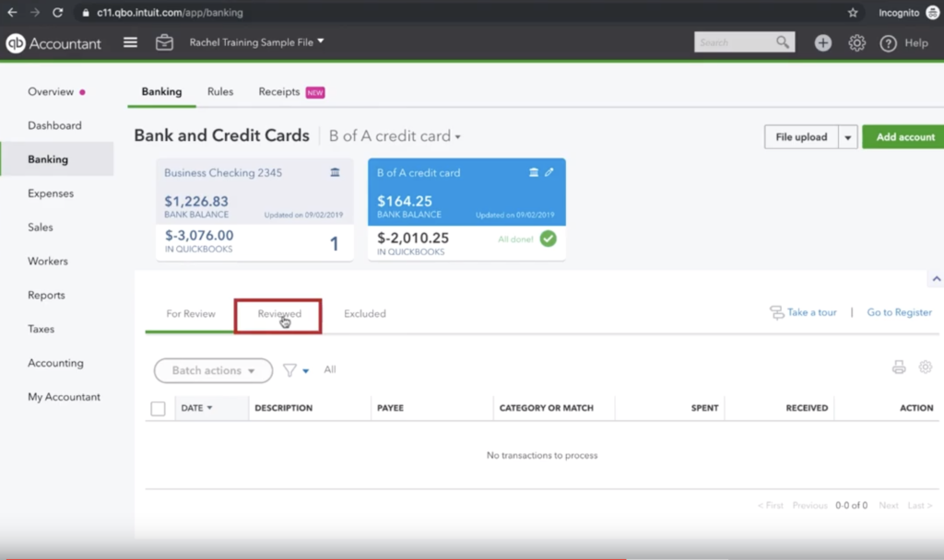Expand the filter dropdown arrow
Screen dimensions: 944x560
(306, 371)
